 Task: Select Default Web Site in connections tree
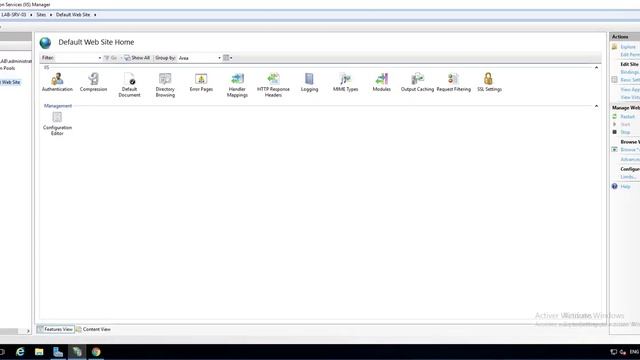pos(10,82)
